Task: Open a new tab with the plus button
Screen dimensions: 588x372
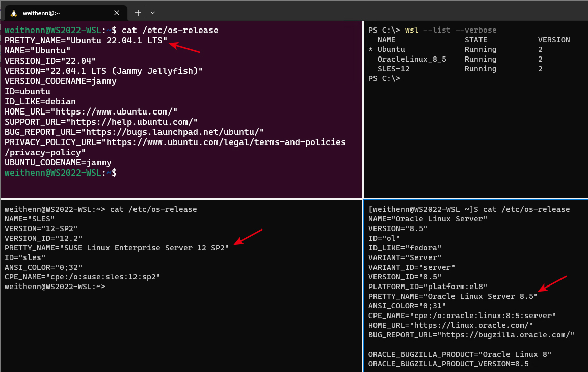Action: 138,13
